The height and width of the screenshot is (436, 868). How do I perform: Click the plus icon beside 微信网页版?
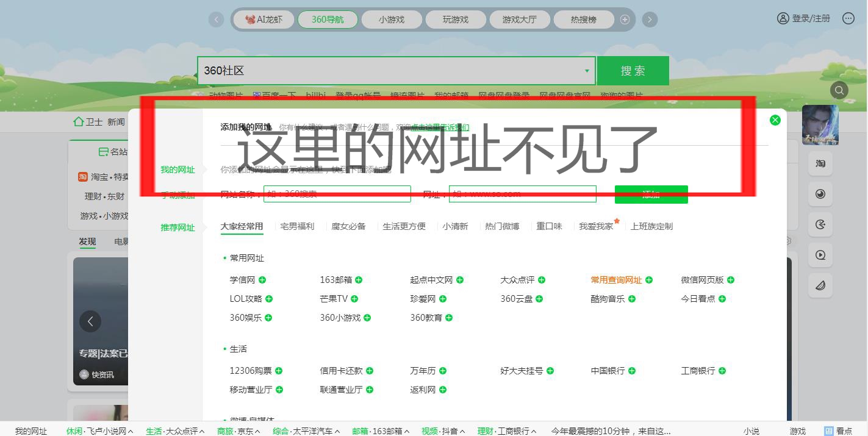tap(731, 280)
